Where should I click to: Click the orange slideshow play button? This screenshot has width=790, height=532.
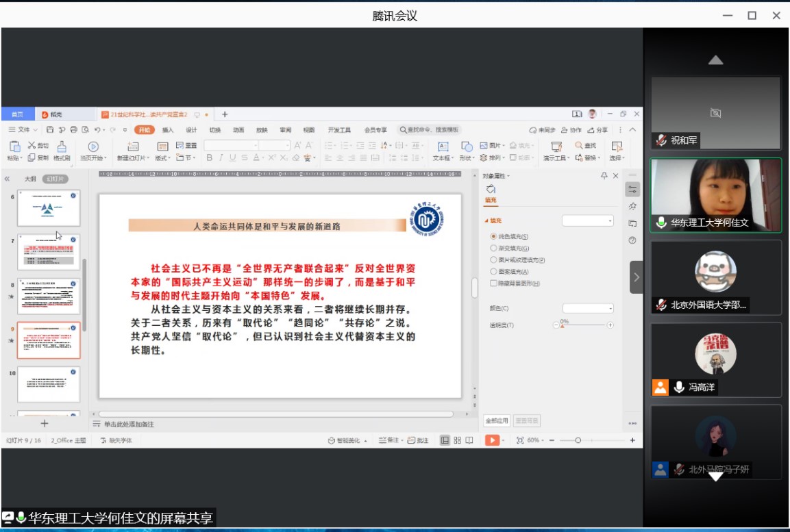(x=492, y=440)
